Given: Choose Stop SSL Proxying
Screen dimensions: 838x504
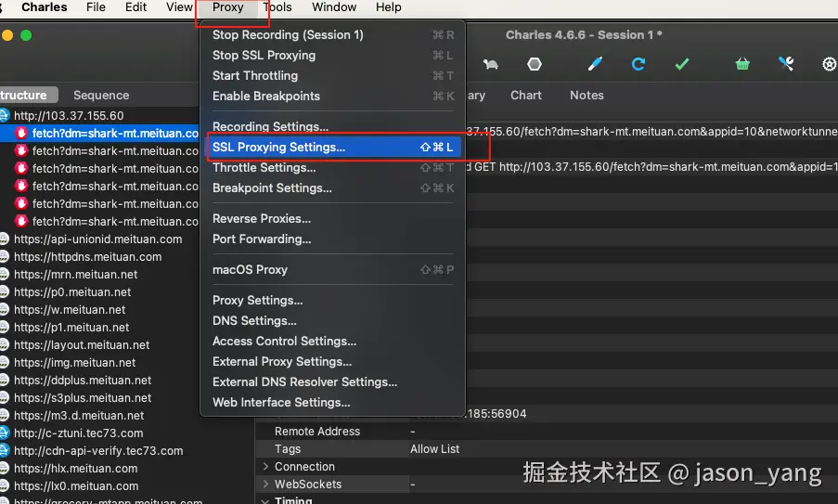Looking at the screenshot, I should 332,55.
